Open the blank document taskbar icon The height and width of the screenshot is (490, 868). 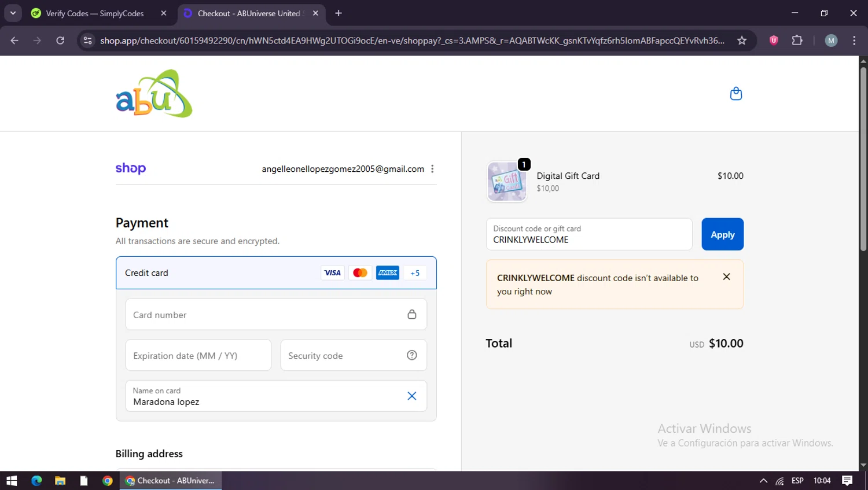(84, 481)
